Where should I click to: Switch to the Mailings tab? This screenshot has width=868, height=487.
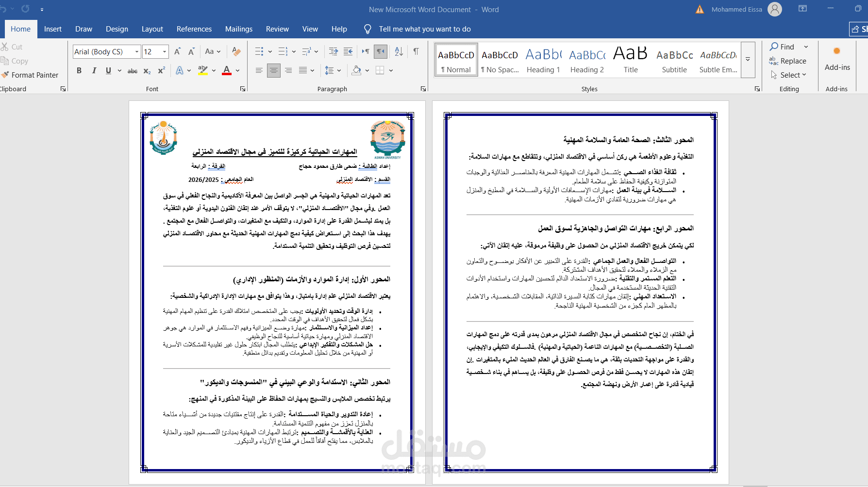coord(239,29)
